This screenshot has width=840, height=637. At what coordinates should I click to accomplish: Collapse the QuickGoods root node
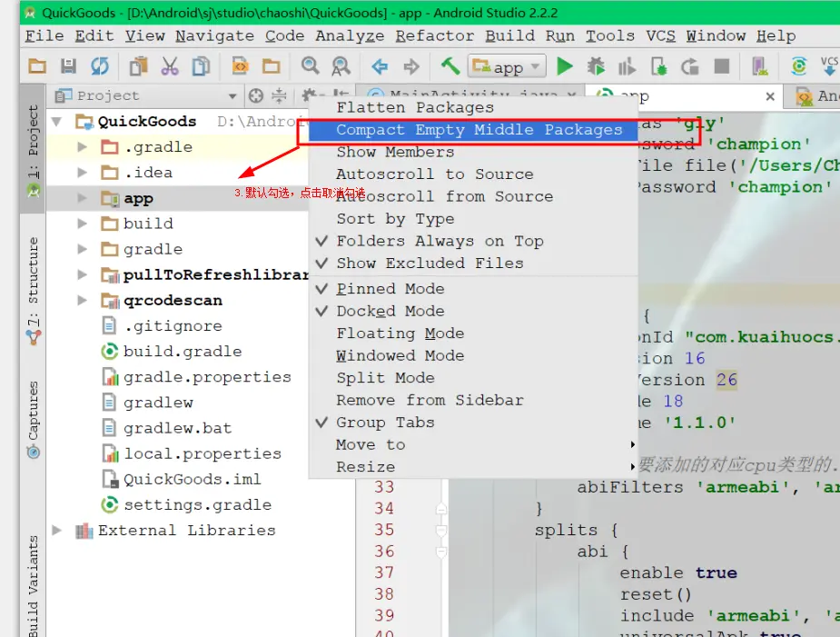(x=56, y=122)
